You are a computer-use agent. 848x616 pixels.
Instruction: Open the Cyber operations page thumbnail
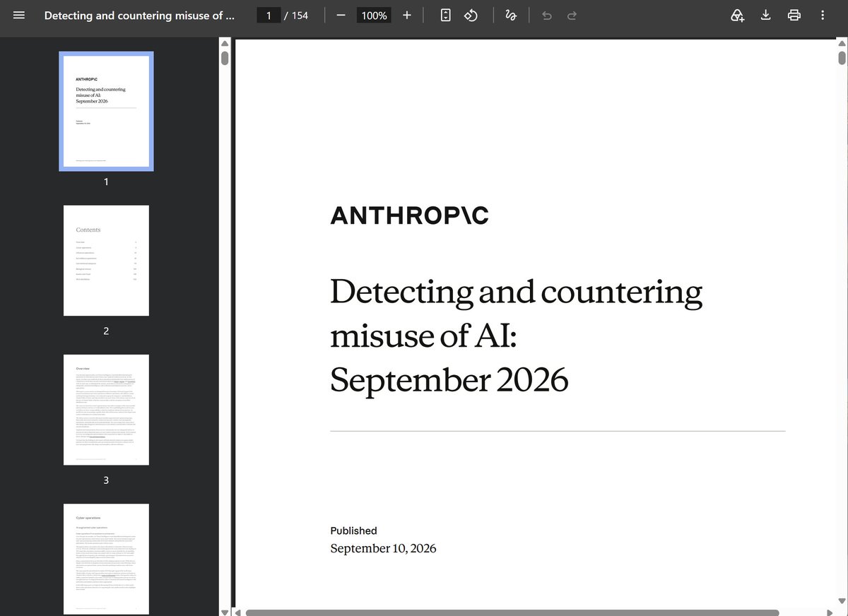(106, 559)
